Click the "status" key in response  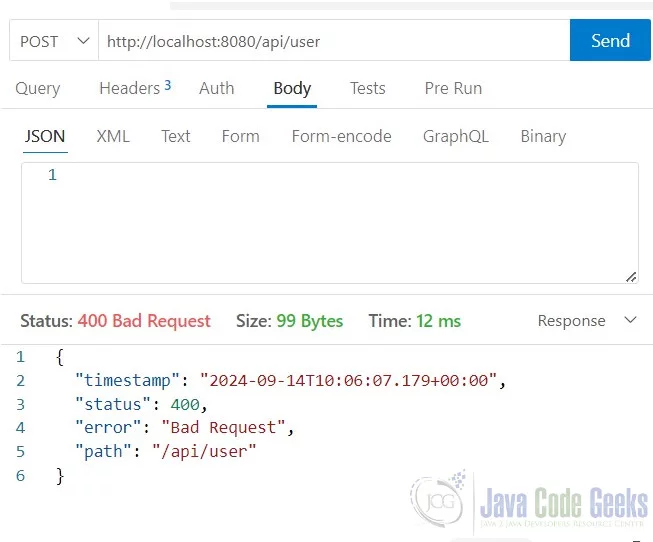(112, 404)
